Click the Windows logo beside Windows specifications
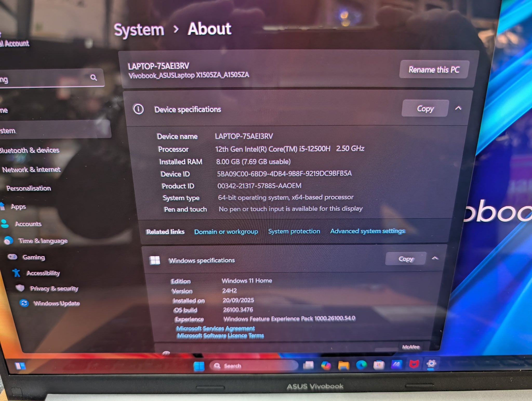The image size is (532, 401). (155, 260)
